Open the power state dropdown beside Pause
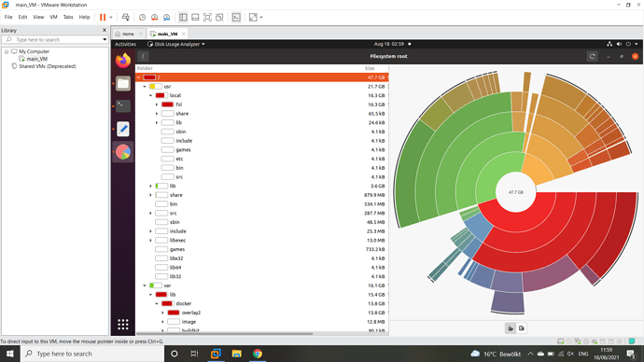644x362 pixels. click(111, 17)
